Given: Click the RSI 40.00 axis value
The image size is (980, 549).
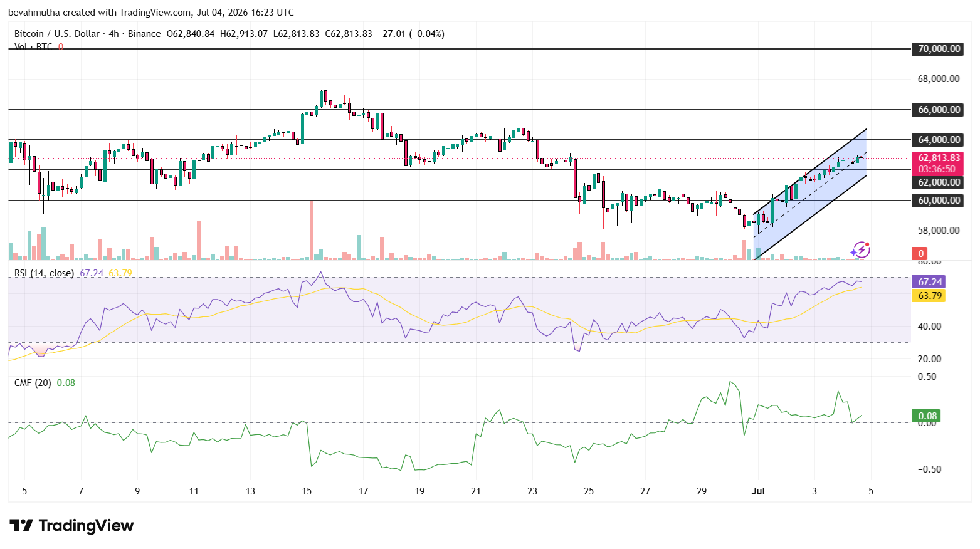Looking at the screenshot, I should 929,327.
